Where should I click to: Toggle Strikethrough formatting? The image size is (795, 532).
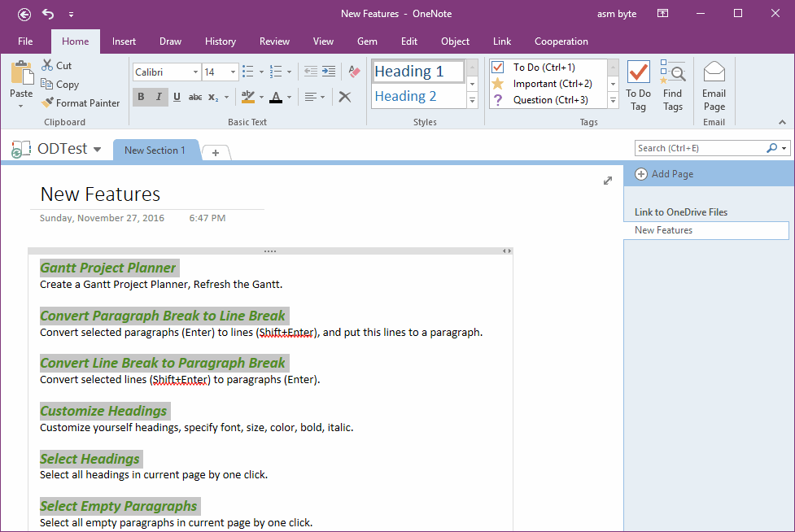195,97
